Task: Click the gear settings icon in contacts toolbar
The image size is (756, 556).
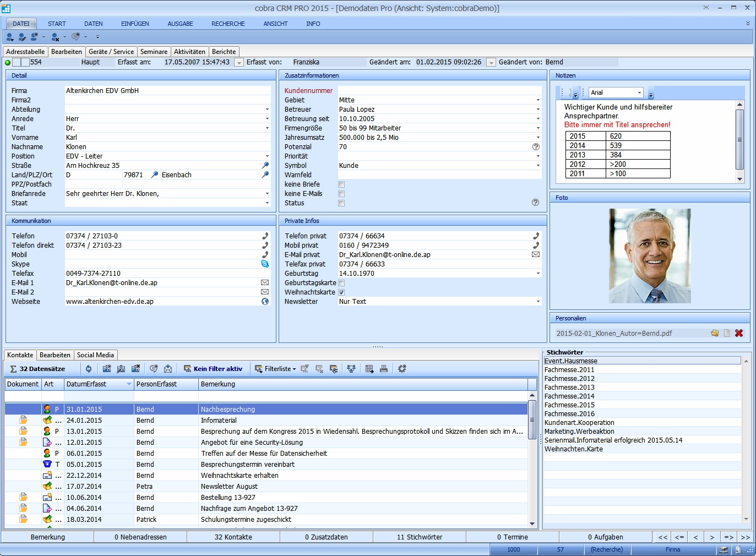Action: pyautogui.click(x=402, y=369)
